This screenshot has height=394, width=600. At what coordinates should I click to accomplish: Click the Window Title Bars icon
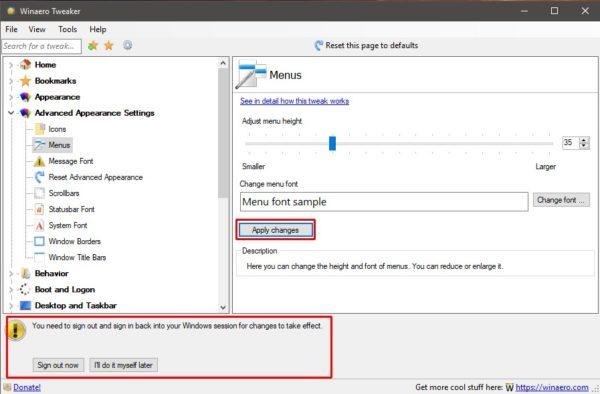coord(39,257)
